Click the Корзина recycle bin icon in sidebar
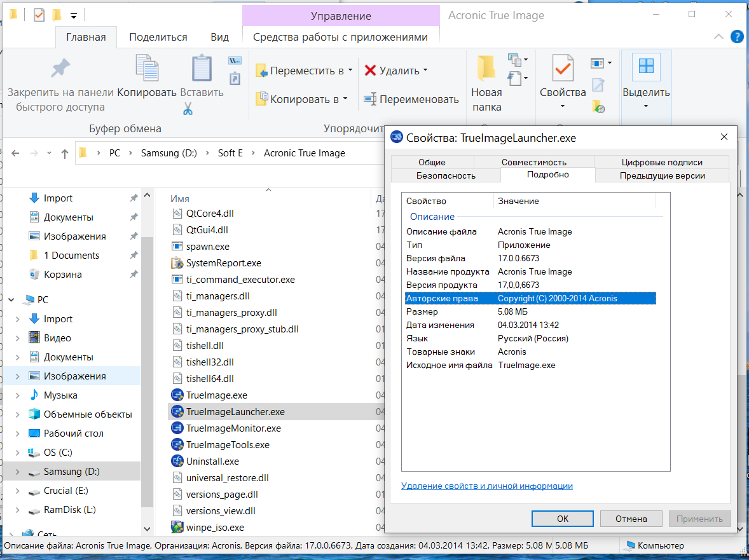 coord(34,275)
